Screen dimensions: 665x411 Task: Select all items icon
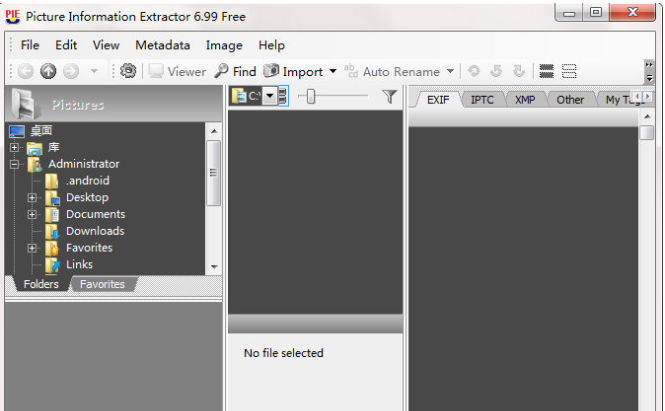pos(546,71)
